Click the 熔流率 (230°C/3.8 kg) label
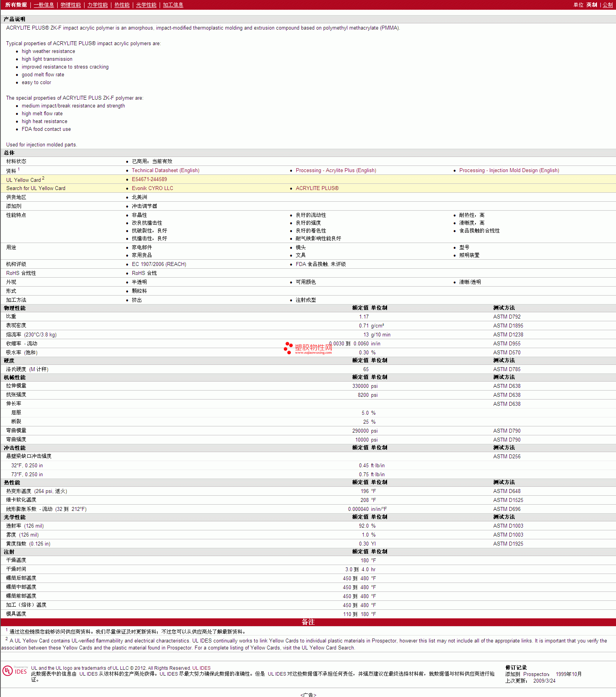Viewport: 616px width, 697px height. point(31,334)
